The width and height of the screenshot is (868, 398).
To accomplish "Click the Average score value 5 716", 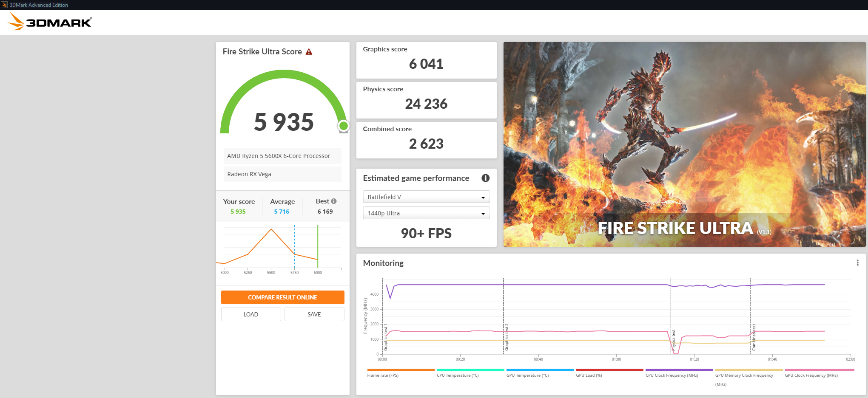I will (x=282, y=212).
